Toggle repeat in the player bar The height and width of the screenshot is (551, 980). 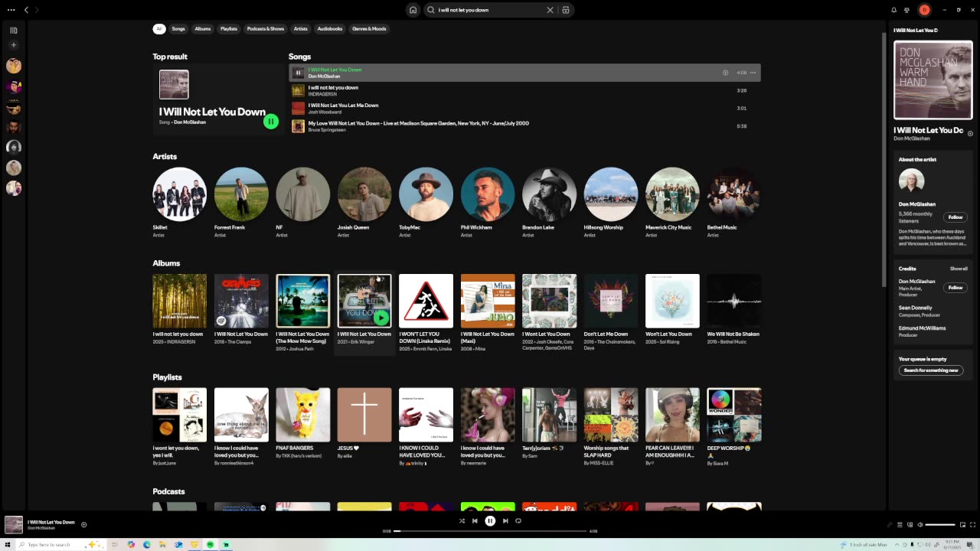point(518,520)
